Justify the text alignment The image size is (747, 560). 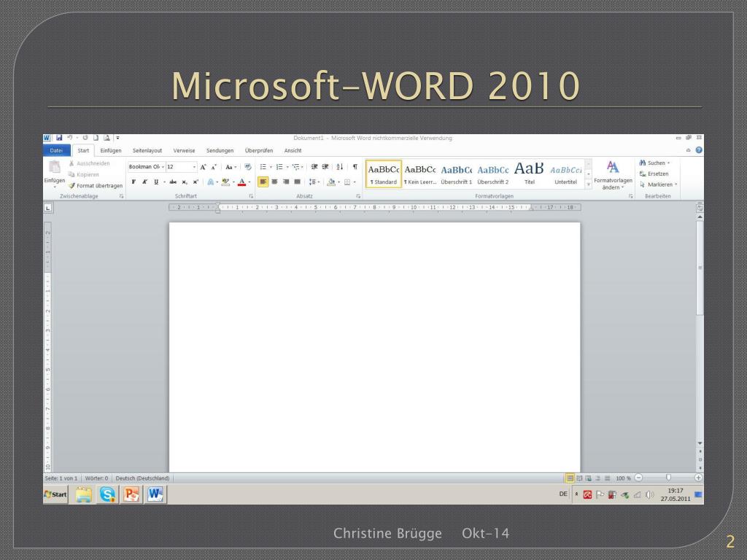tap(298, 182)
